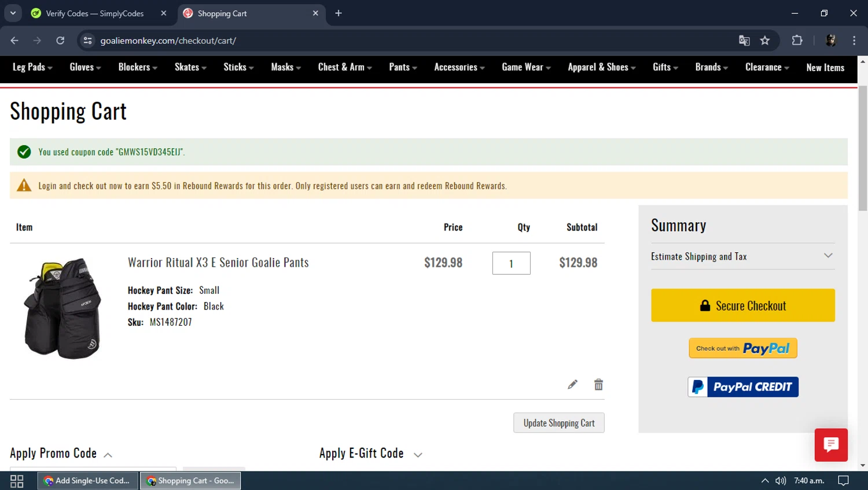This screenshot has height=490, width=868.
Task: Select Shopping Cart window in the taskbar
Action: coord(190,481)
